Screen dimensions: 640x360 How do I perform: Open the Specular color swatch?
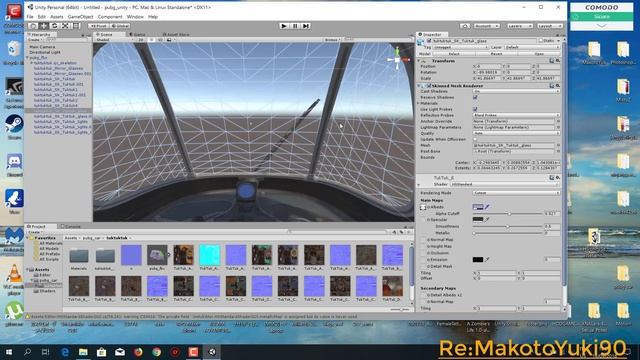click(x=478, y=219)
